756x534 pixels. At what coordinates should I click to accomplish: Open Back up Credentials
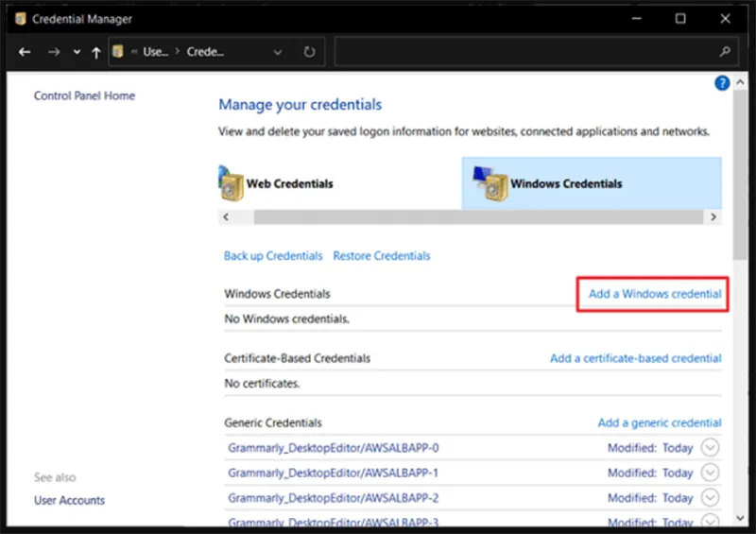(x=273, y=256)
